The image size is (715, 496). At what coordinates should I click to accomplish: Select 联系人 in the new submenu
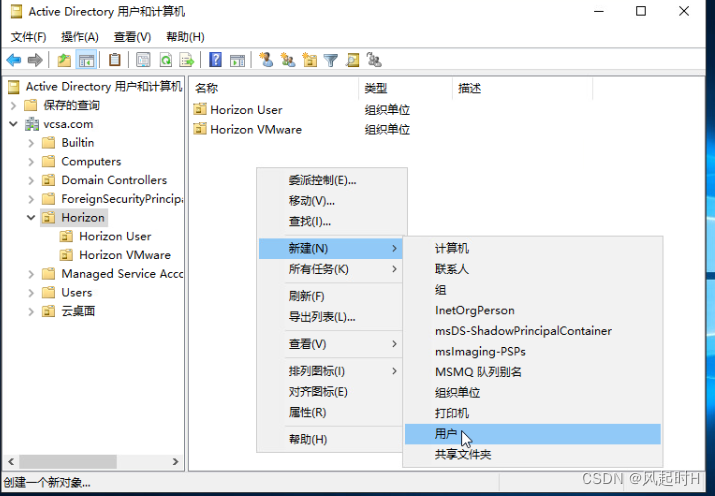[533, 269]
